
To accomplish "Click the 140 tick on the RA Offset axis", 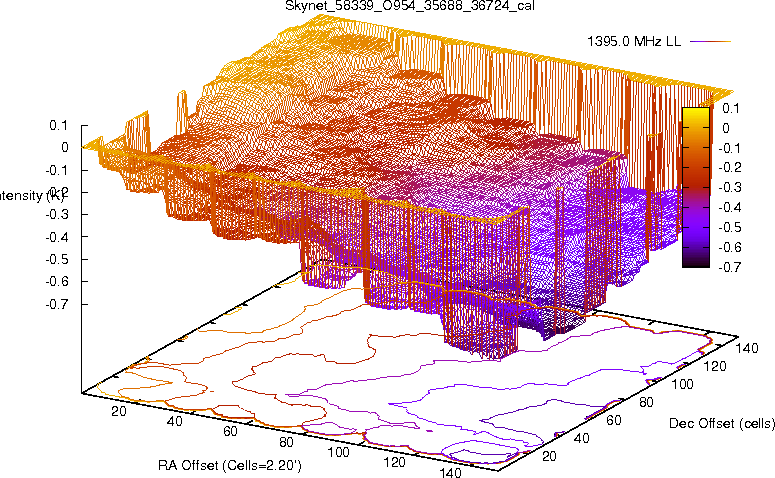I will point(450,472).
